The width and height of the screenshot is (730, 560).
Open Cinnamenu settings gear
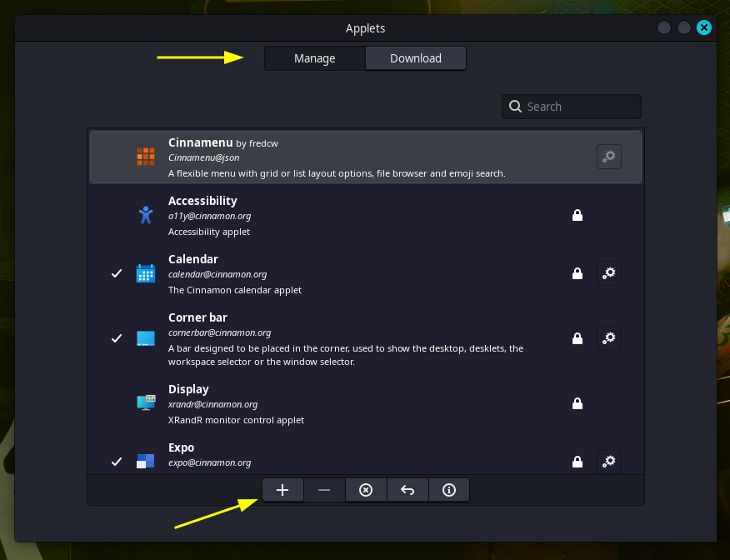click(609, 156)
